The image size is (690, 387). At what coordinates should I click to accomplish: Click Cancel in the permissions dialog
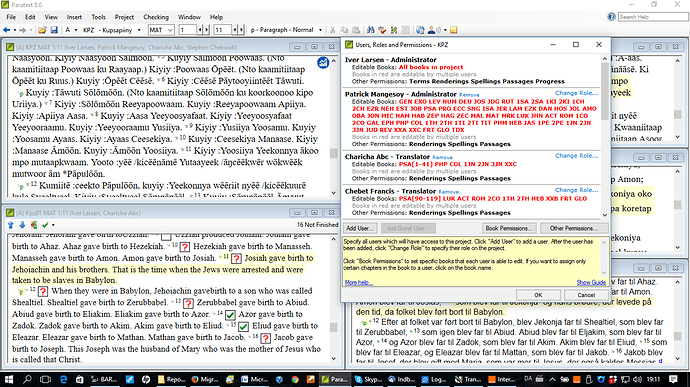586,295
